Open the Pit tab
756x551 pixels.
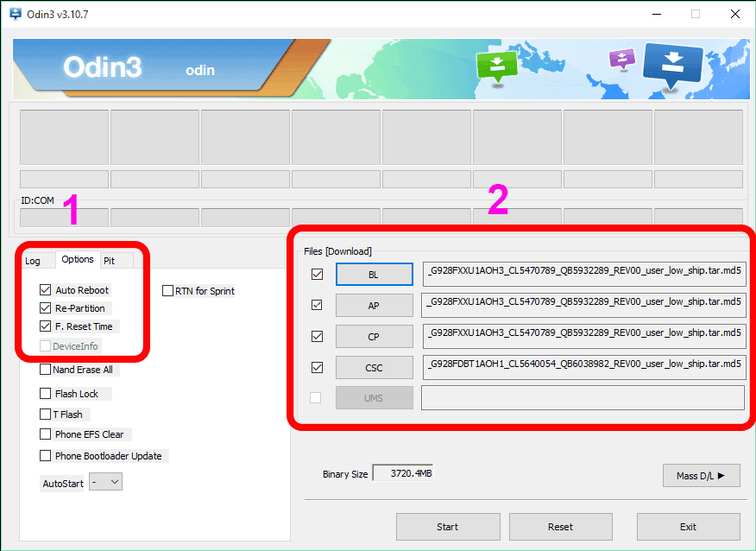pos(110,261)
